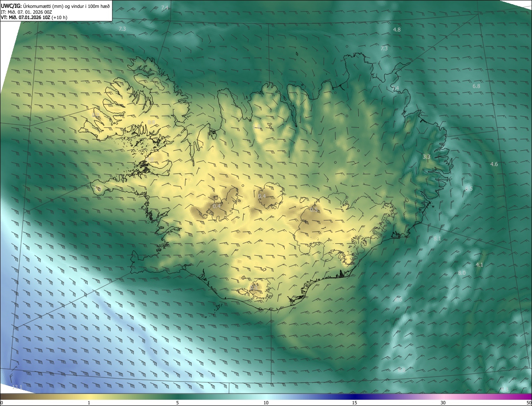This screenshot has width=532, height=406.
Task: Click the 6.8 value label on map
Action: pos(476,86)
